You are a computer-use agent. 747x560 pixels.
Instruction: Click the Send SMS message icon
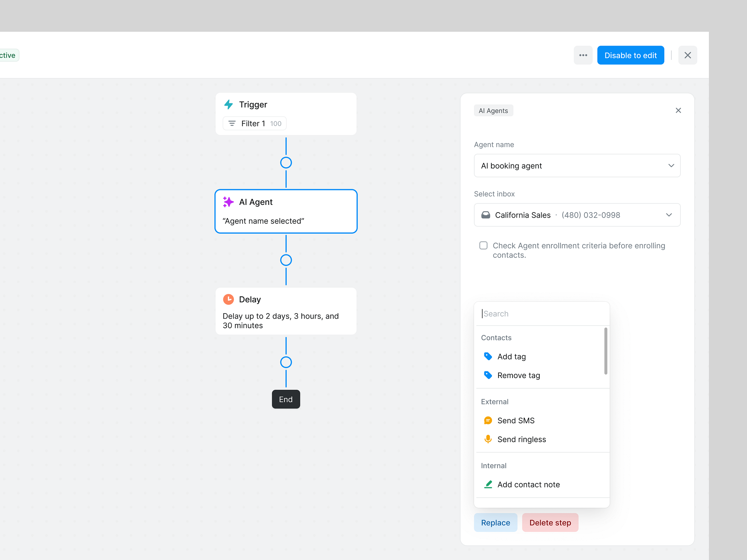(x=488, y=420)
